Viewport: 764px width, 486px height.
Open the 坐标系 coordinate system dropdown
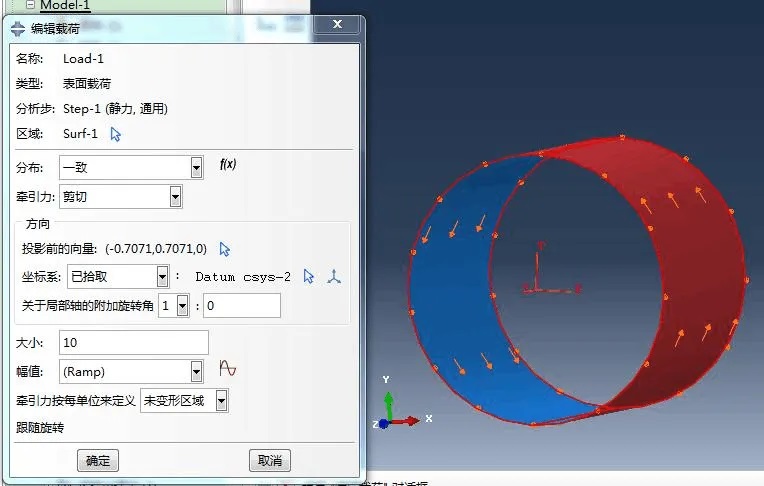click(x=162, y=276)
